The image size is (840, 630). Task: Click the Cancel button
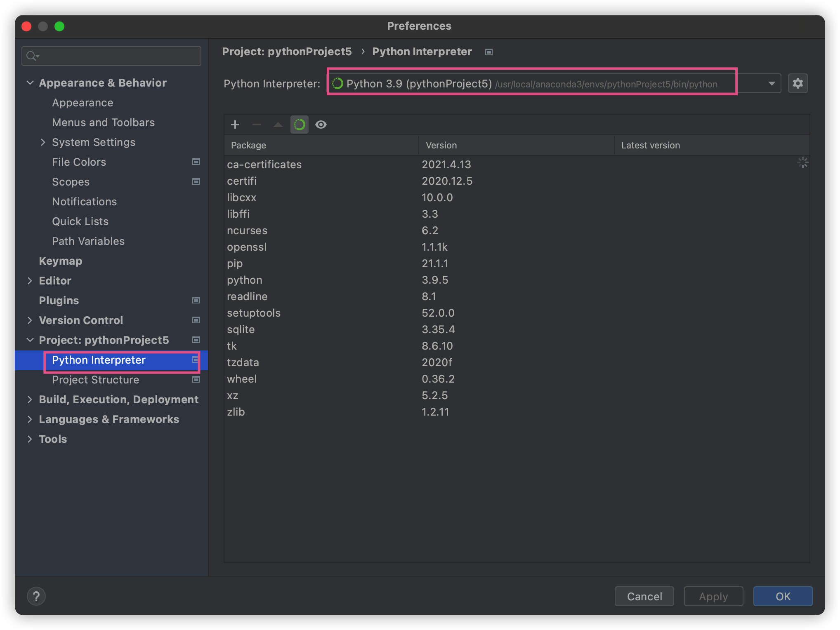pos(644,596)
